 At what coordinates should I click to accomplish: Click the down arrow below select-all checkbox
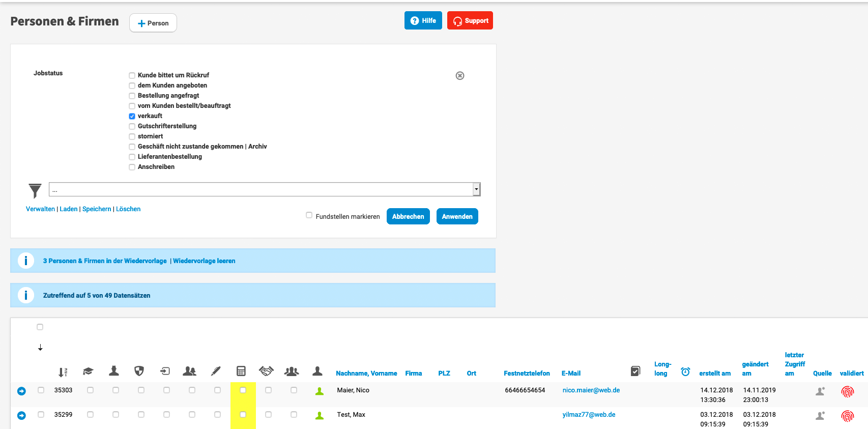pyautogui.click(x=40, y=348)
